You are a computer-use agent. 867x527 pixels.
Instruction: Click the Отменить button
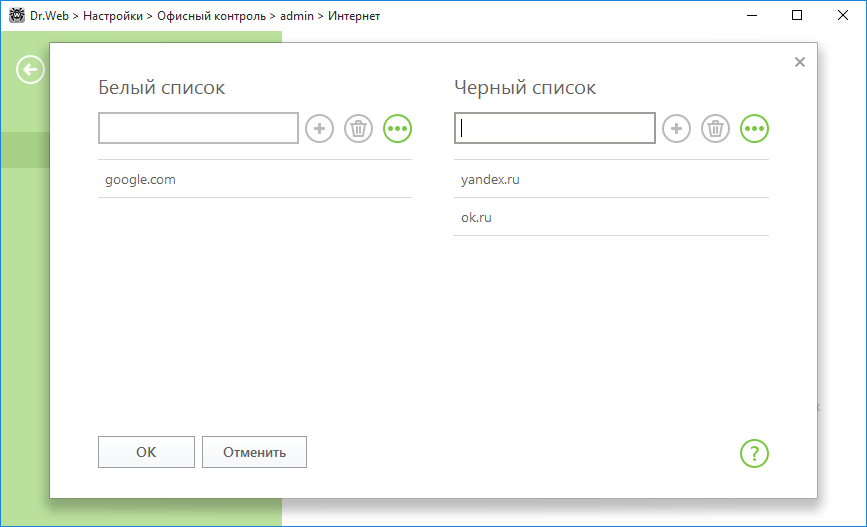(x=254, y=452)
